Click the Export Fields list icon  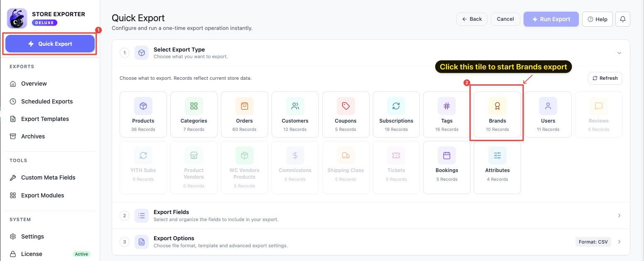tap(142, 216)
